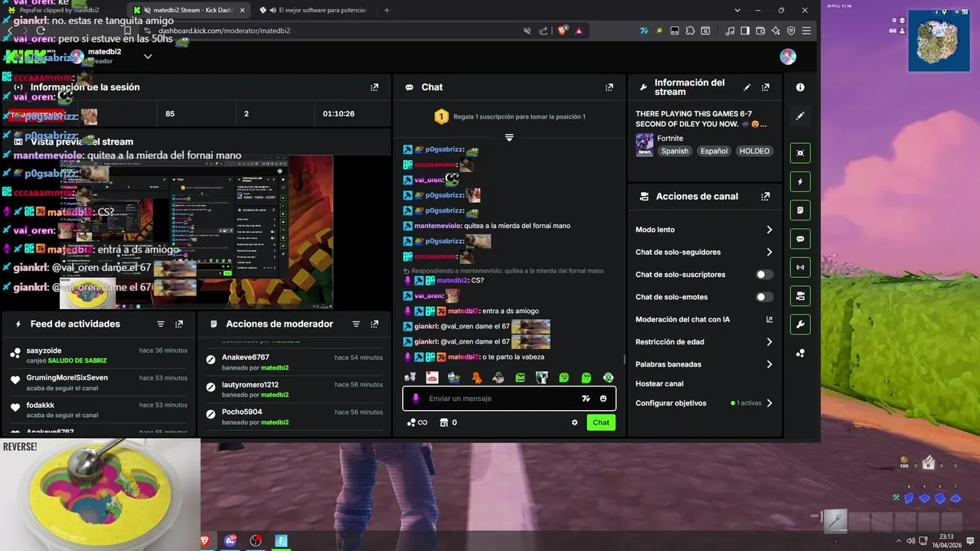This screenshot has height=551, width=980.
Task: Pop out Información del stream panel
Action: coord(766,87)
